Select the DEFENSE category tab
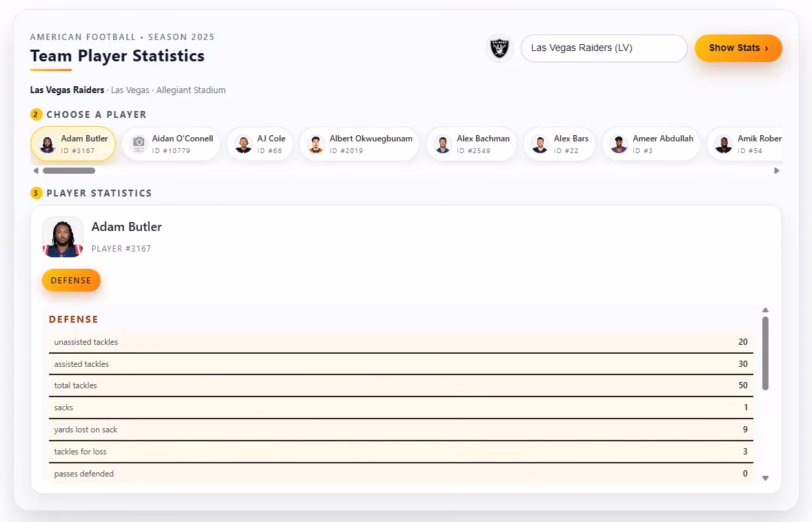Screen dimensions: 812x522 coord(71,280)
